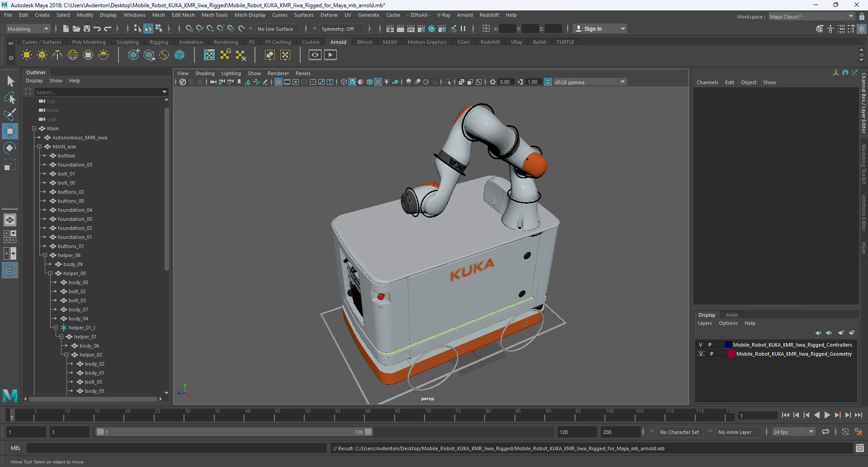Open the Mesh Tools menu
This screenshot has width=868, height=467.
point(214,15)
